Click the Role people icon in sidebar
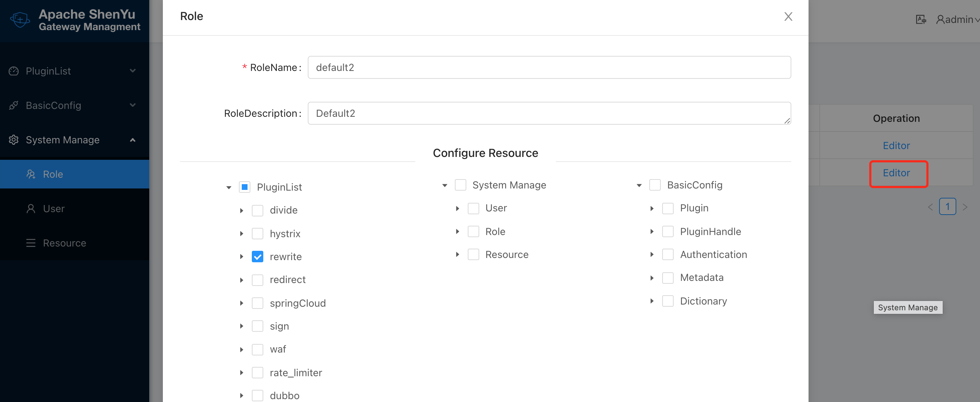 tap(31, 174)
